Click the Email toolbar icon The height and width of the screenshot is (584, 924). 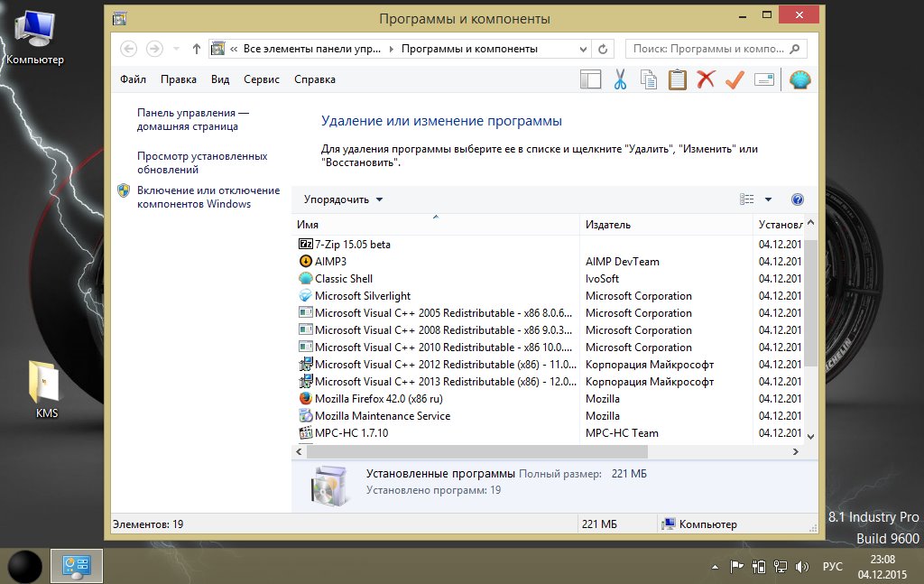pos(763,79)
